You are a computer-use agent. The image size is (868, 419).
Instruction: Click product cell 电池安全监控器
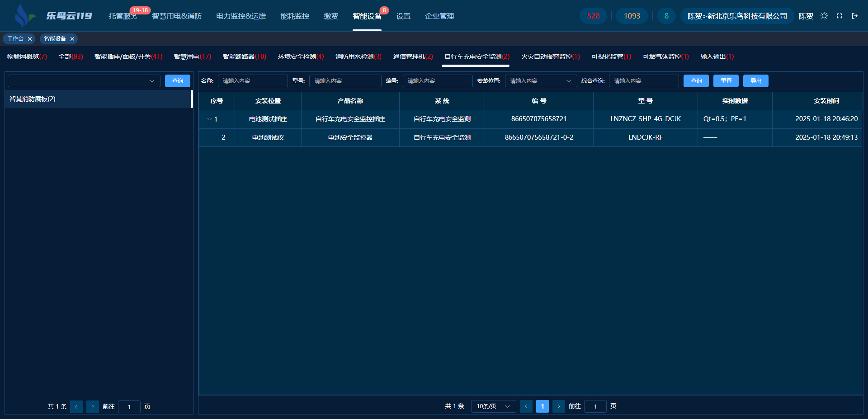350,137
